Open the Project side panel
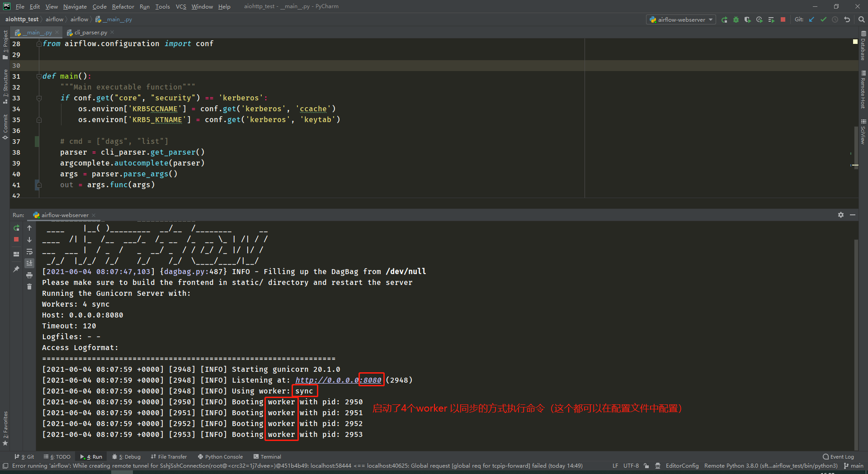Screen dimensions: 868x474 [x=5, y=44]
